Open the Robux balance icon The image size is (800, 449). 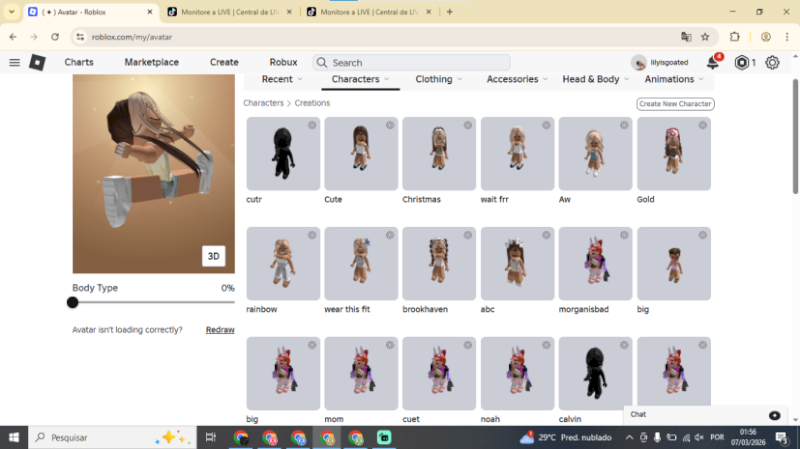click(x=741, y=62)
